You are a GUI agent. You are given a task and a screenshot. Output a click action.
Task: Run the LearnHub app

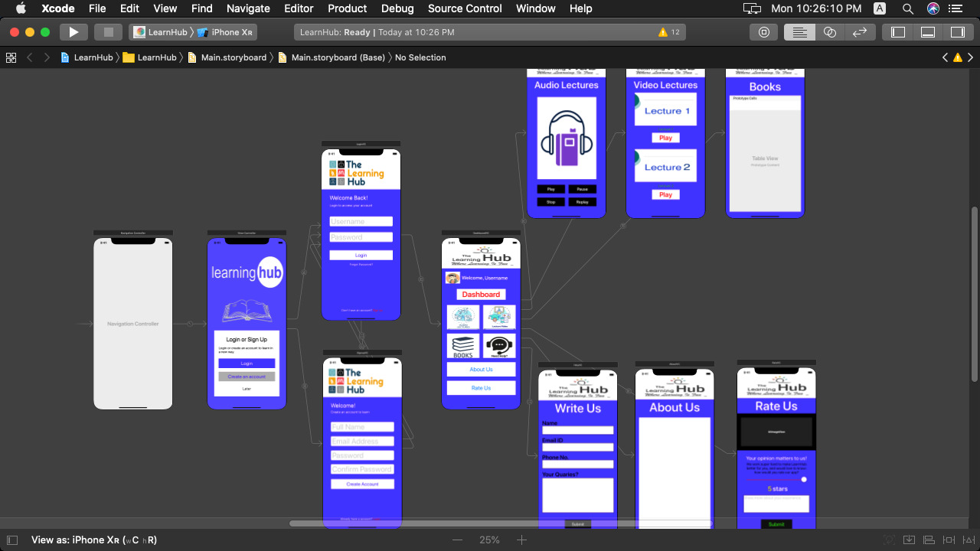pos(73,31)
